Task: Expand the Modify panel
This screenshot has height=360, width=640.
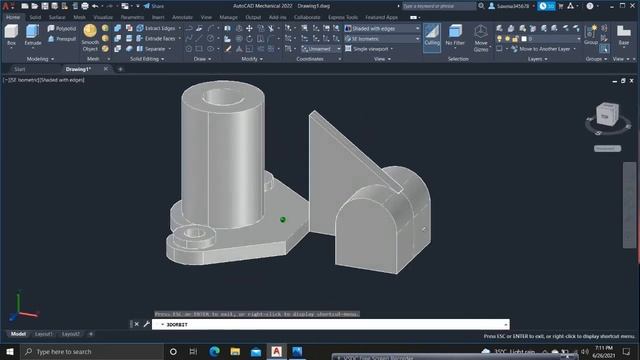Action: click(x=251, y=59)
